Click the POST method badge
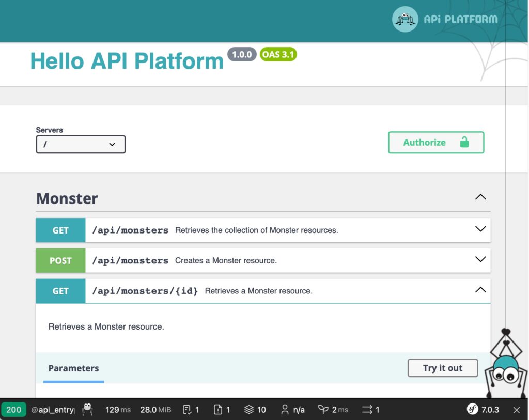 pyautogui.click(x=60, y=260)
